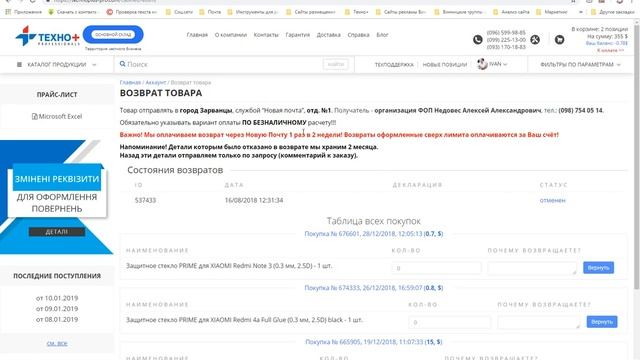This screenshot has width=640, height=360.
Task: Click the Новые позиции link
Action: [x=444, y=64]
